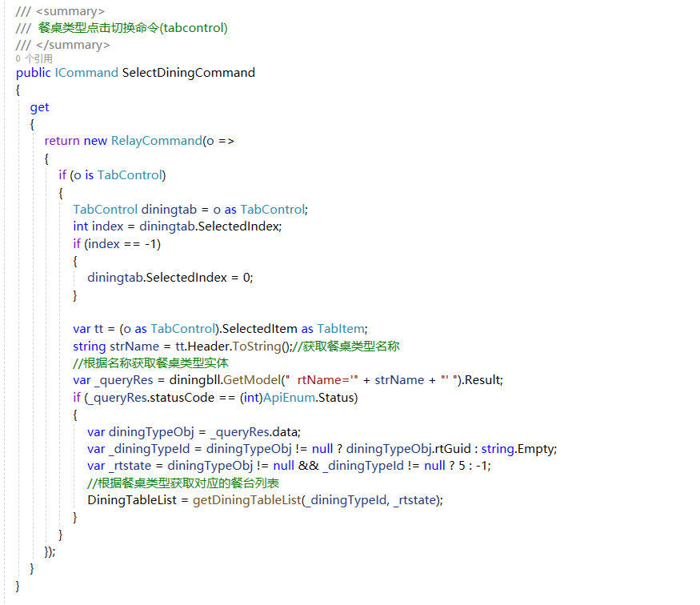Click 'var diningTypeObj = _queryRes.data;' line
This screenshot has width=700, height=605.
(194, 432)
